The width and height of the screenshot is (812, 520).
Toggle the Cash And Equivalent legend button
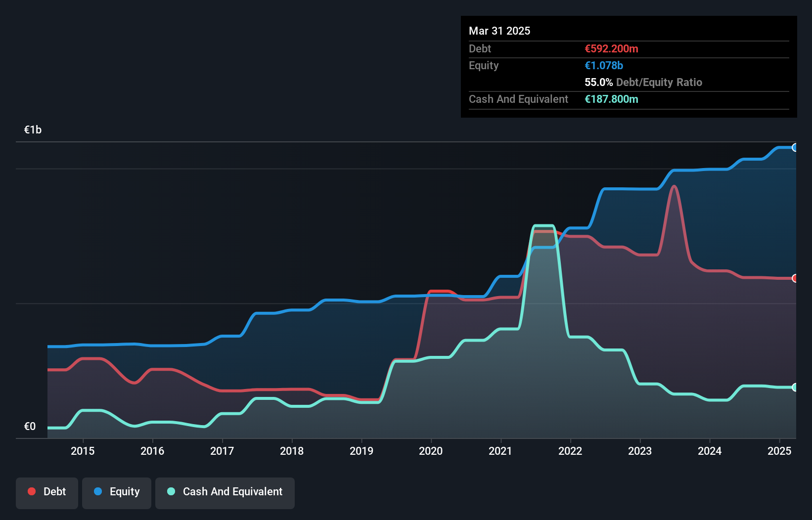click(225, 493)
